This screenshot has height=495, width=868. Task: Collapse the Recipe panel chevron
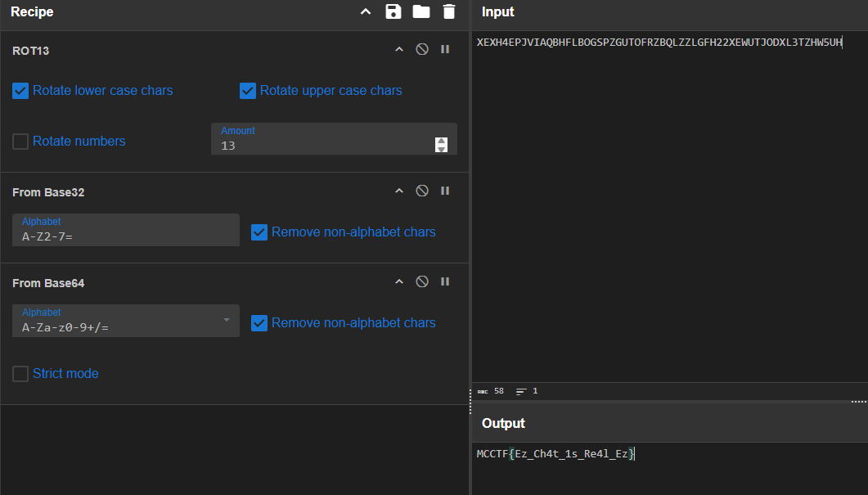[x=366, y=11]
